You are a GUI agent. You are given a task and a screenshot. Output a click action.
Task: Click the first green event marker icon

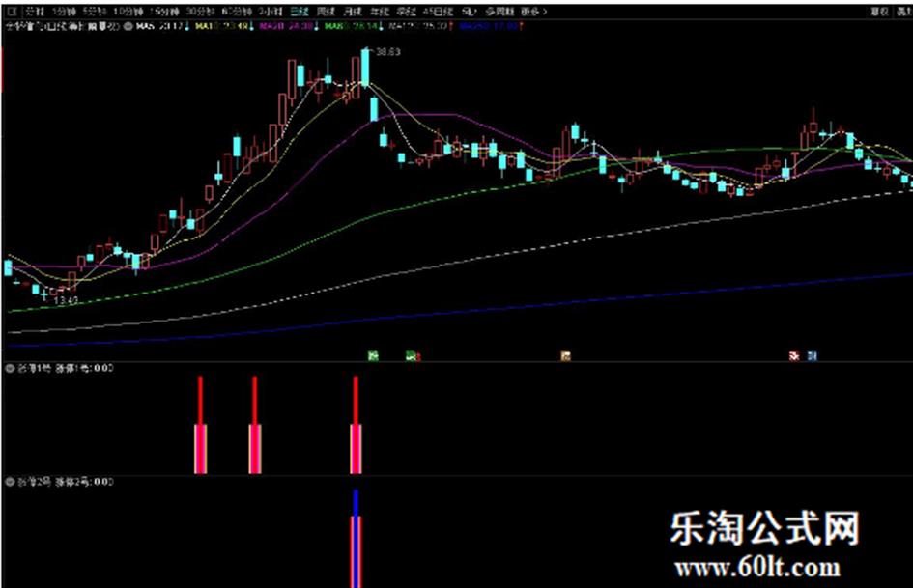click(x=374, y=355)
